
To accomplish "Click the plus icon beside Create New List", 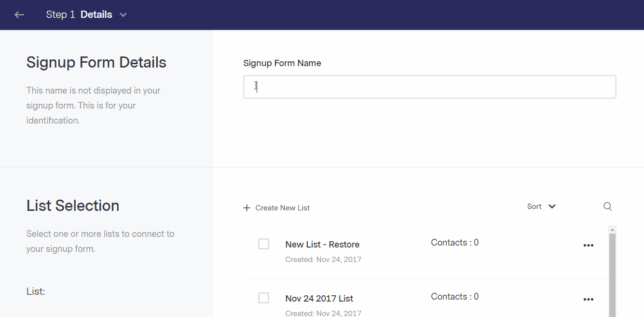I will [247, 208].
